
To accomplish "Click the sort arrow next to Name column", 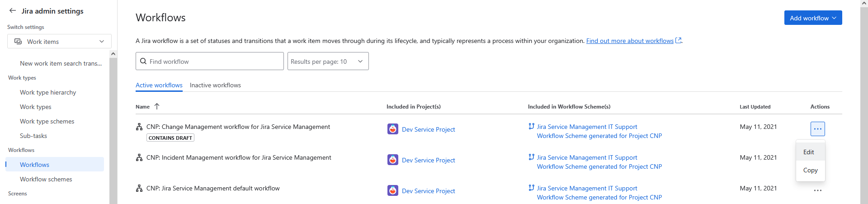I will (157, 107).
